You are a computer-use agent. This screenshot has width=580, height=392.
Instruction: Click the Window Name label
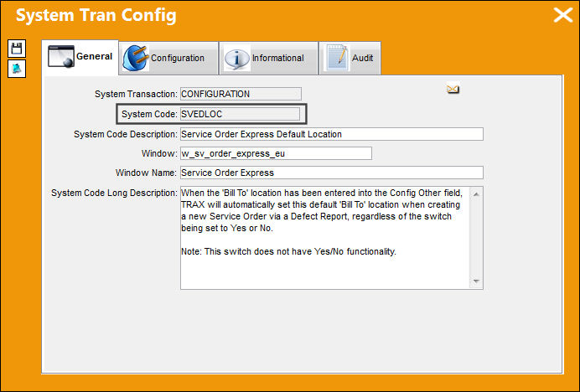coord(146,173)
